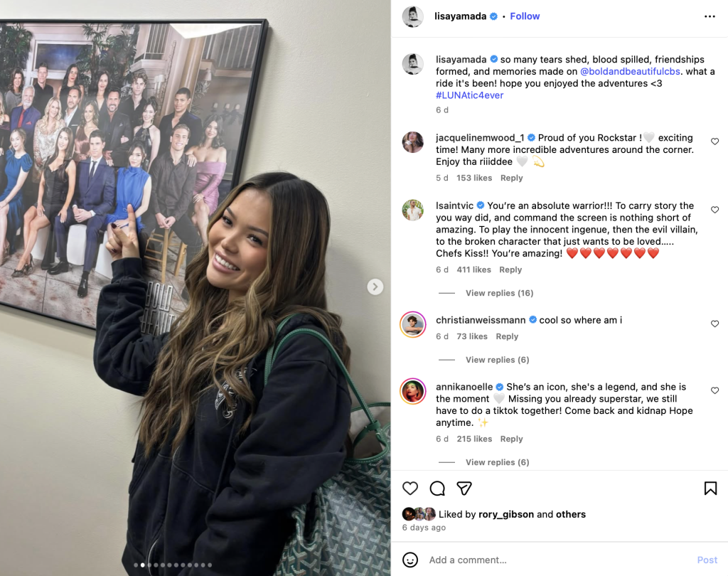Open the three-dot more options menu
Image resolution: width=728 pixels, height=576 pixels.
[x=710, y=16]
